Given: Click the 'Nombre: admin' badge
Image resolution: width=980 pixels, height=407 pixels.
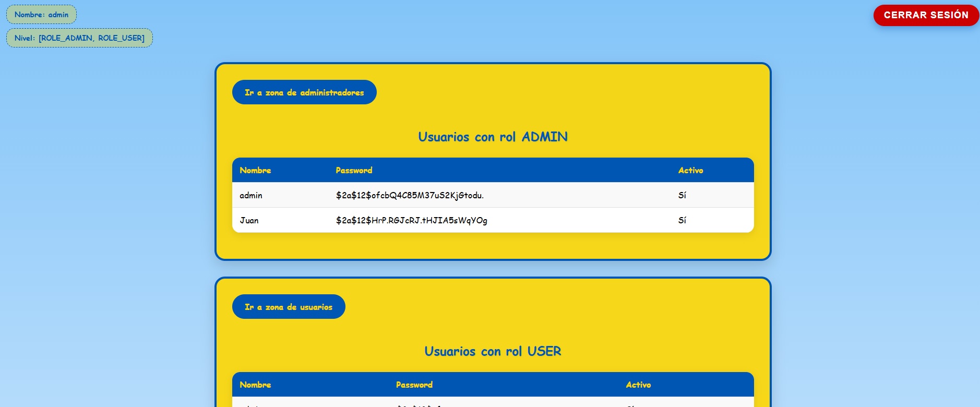Looking at the screenshot, I should (41, 15).
